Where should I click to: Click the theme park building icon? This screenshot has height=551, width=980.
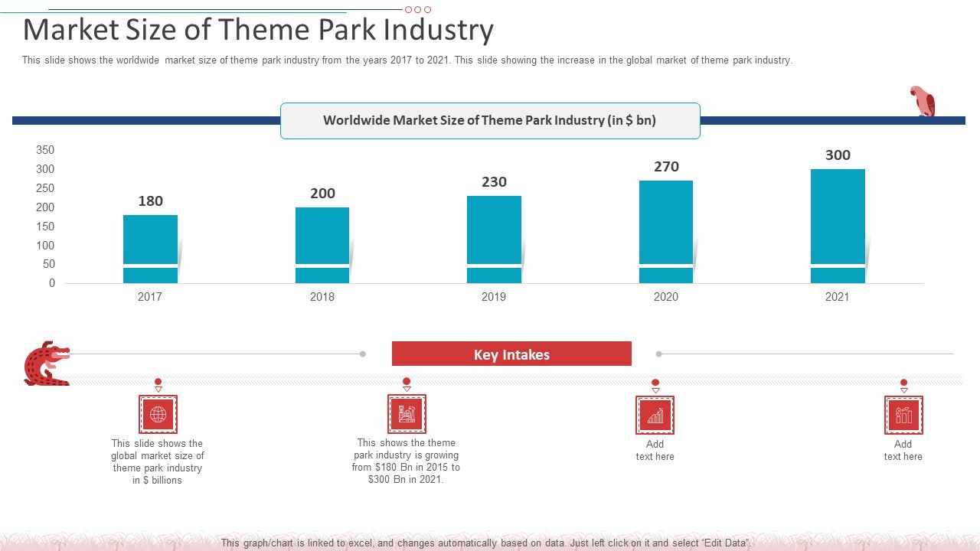click(x=407, y=414)
